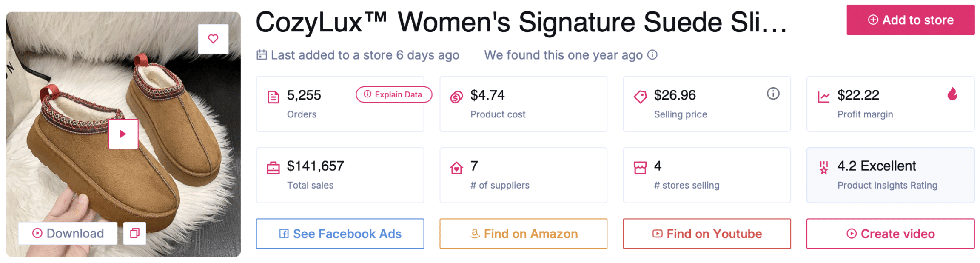Click the CozyLux product title
980x263 pixels.
(521, 22)
